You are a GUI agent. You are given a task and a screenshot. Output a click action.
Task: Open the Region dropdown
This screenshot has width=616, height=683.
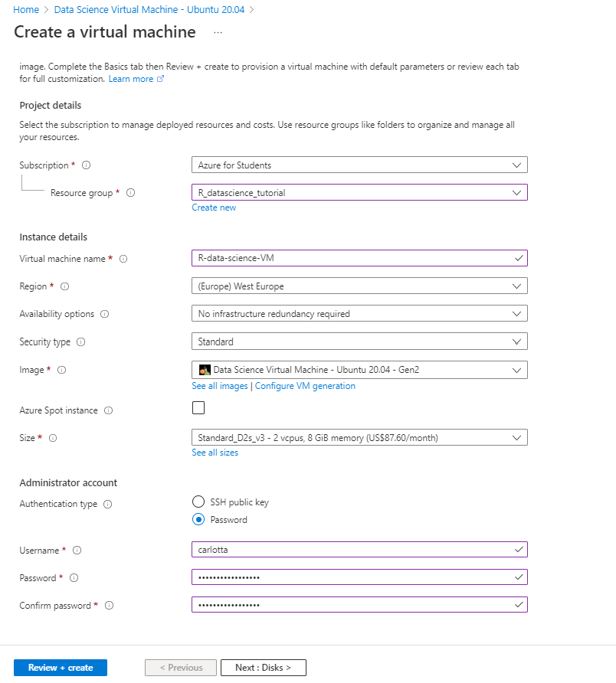(359, 286)
